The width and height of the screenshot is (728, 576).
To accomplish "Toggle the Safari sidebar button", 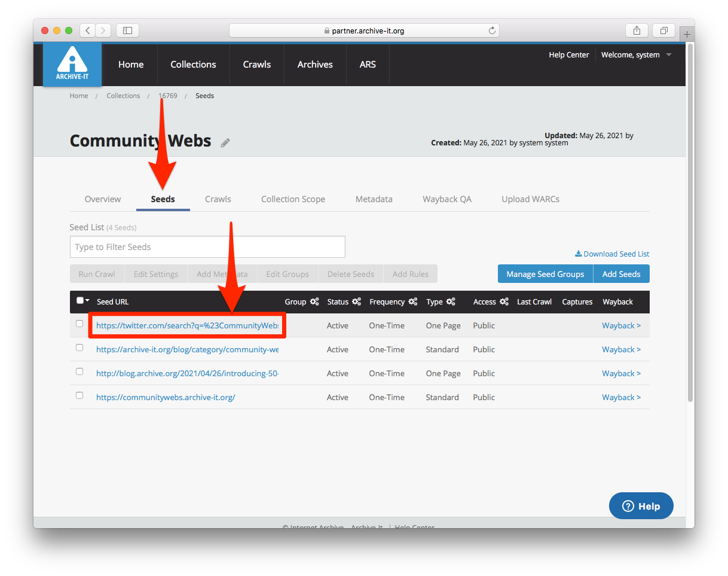I will pos(127,31).
